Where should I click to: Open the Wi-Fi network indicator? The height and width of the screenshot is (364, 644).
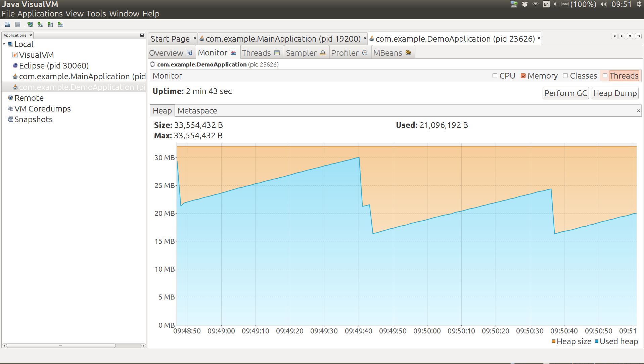(536, 4)
